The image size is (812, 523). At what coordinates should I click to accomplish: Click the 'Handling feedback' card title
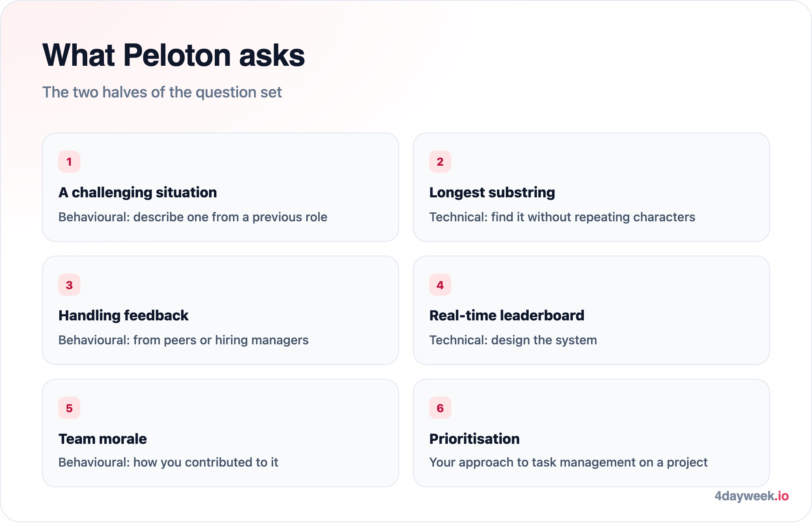(x=123, y=316)
